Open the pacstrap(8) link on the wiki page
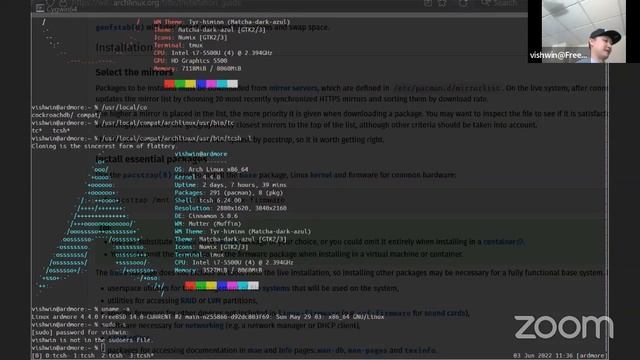 (147, 175)
